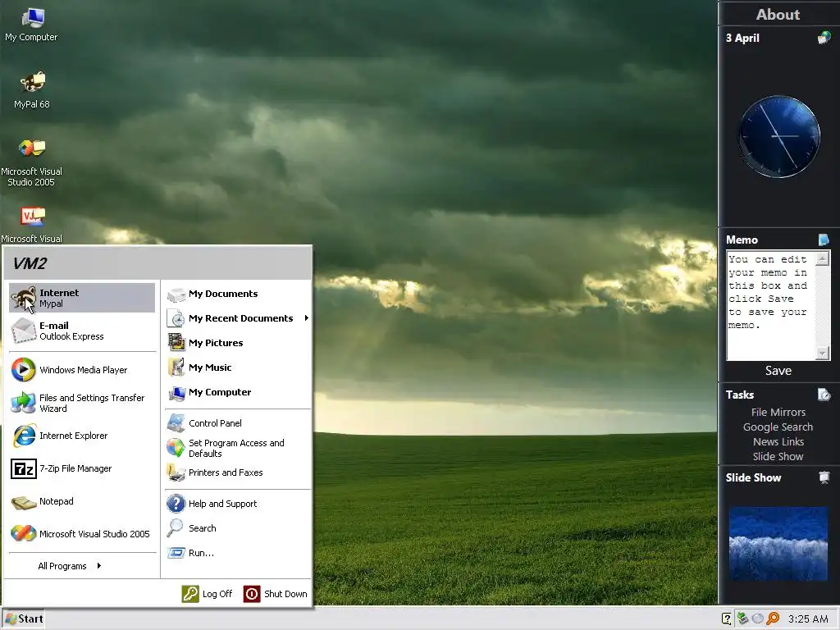The width and height of the screenshot is (840, 630).
Task: Open Notepad from Start menu
Action: point(82,501)
